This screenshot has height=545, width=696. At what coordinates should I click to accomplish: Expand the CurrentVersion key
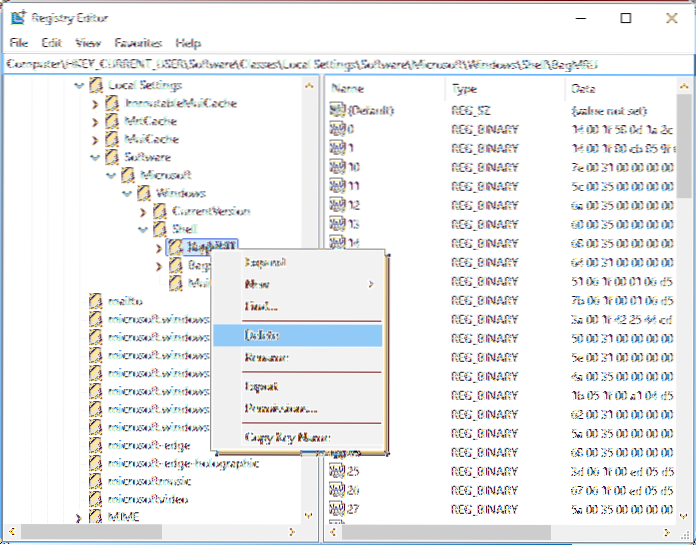[144, 212]
